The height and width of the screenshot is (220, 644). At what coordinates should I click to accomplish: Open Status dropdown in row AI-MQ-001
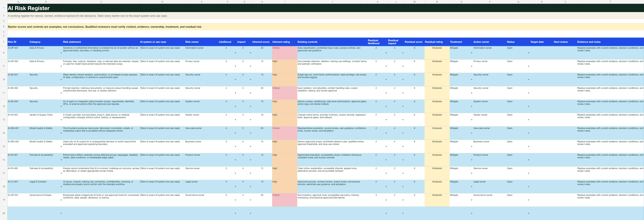click(x=528, y=133)
